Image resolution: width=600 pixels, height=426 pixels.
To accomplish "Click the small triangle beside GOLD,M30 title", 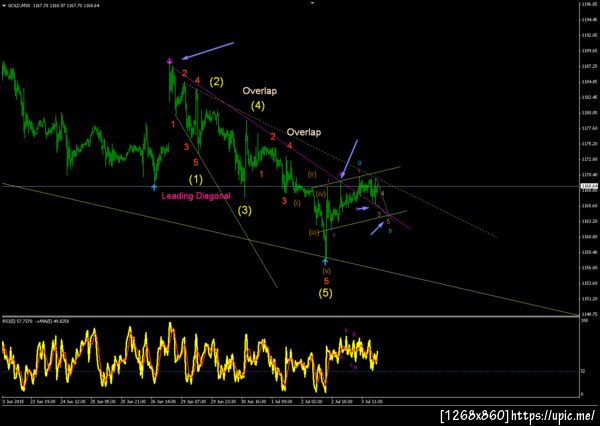I will 4,6.
